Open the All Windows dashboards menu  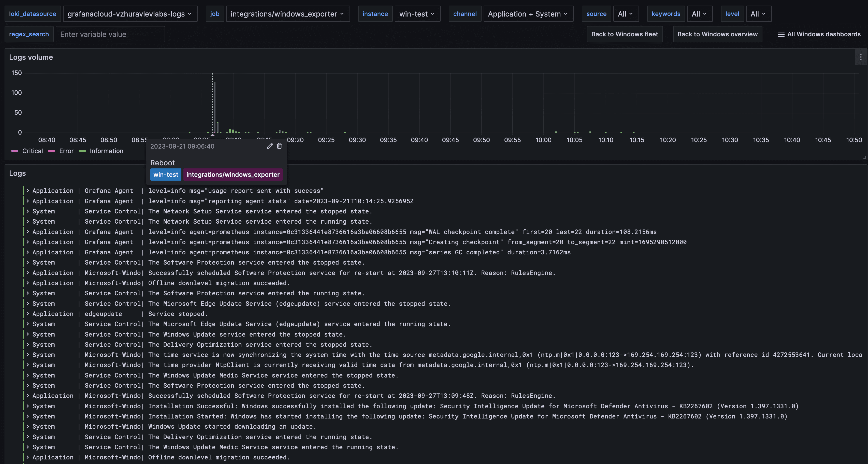point(823,34)
